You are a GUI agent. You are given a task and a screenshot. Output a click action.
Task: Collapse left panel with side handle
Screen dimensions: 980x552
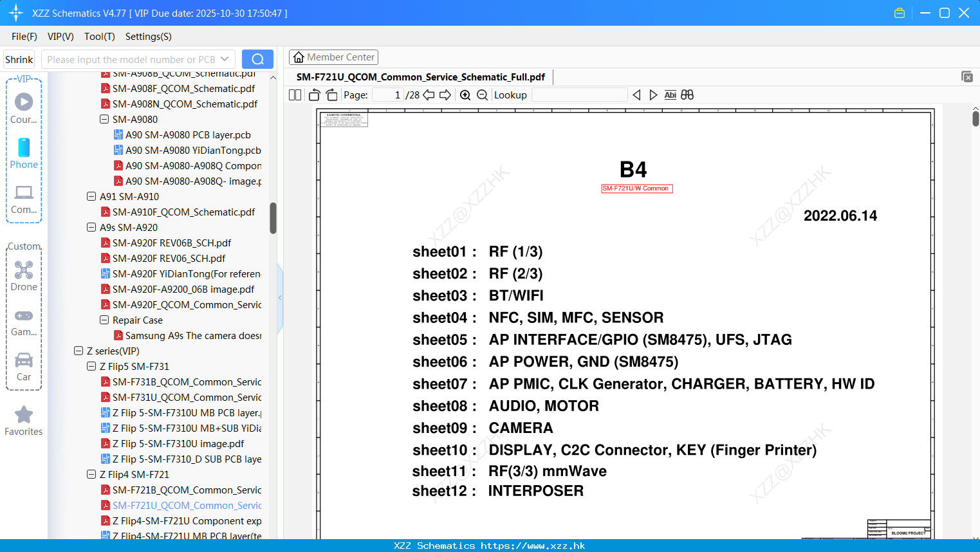280,298
